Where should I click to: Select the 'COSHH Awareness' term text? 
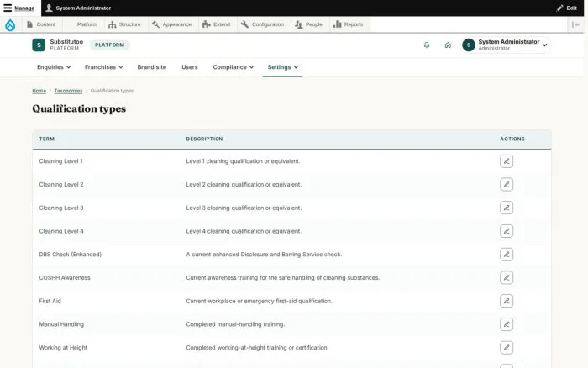click(65, 277)
